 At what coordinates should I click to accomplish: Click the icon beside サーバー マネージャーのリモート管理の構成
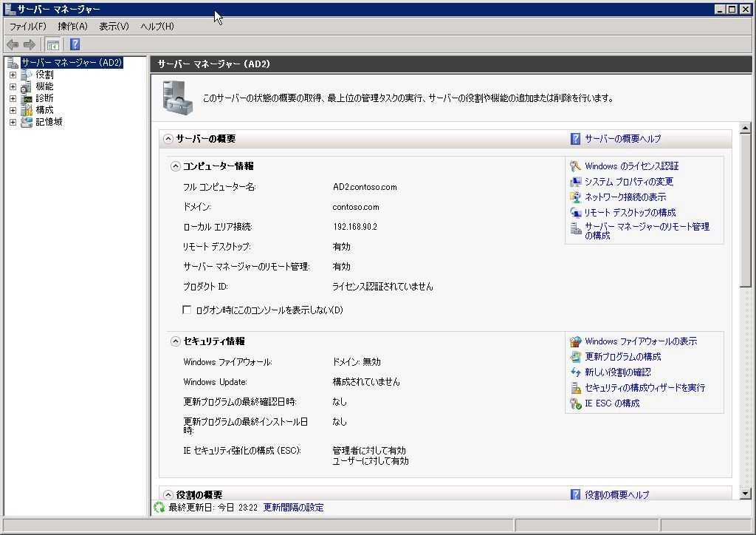coord(575,228)
